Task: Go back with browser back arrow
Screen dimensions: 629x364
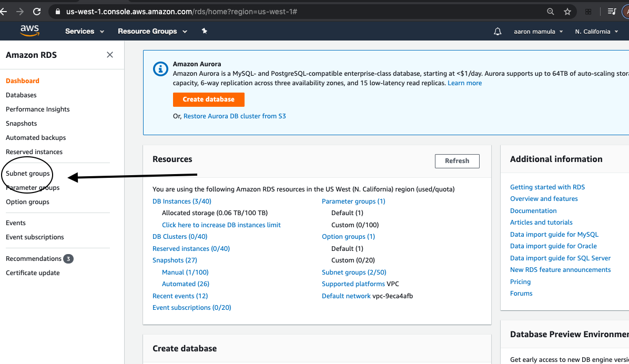Action: (4, 12)
